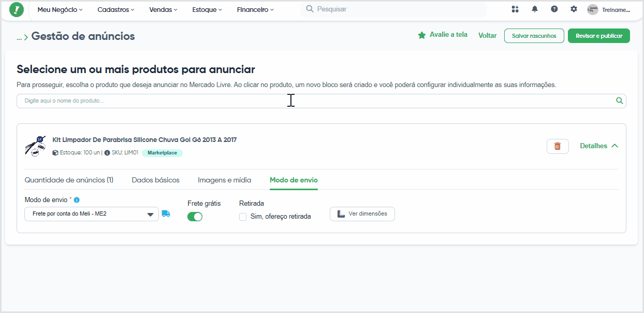
Task: Click the search magnifier in product field
Action: tap(620, 101)
